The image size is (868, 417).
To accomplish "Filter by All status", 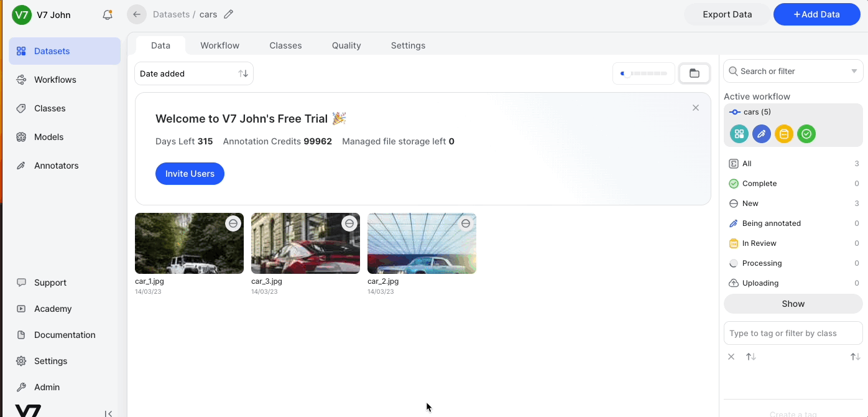I will pos(793,164).
